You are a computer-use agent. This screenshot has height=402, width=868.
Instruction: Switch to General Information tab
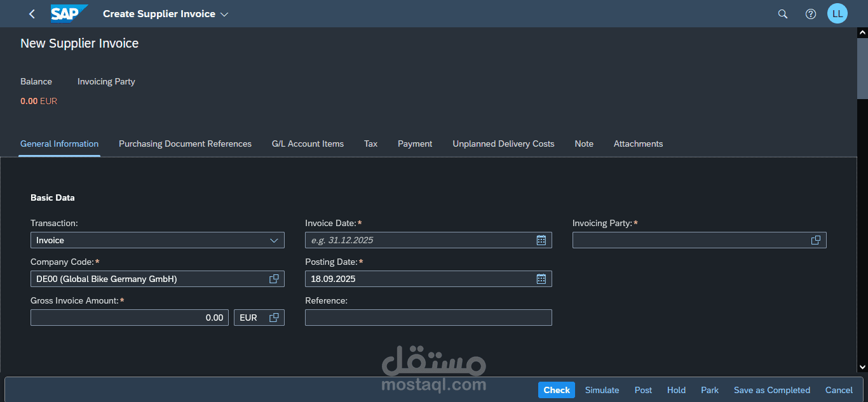pyautogui.click(x=59, y=144)
